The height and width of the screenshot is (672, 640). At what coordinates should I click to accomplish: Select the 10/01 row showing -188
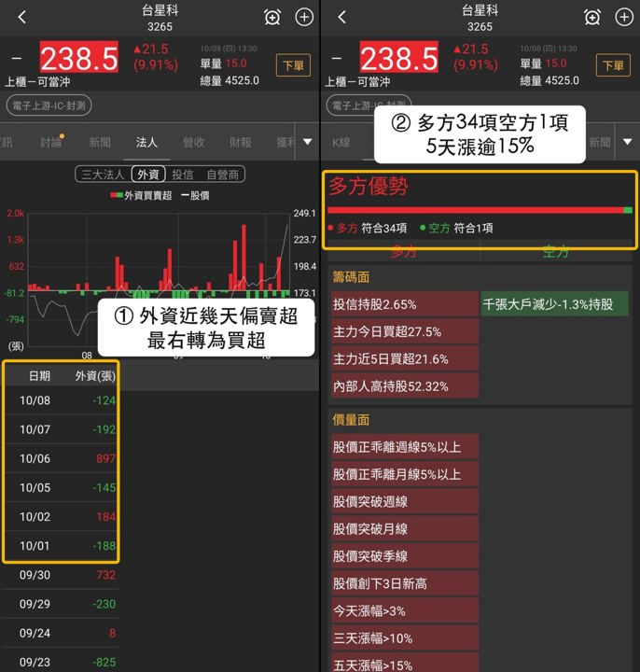[x=61, y=546]
